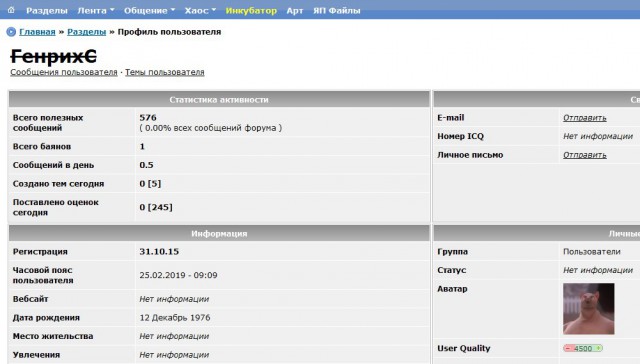This screenshot has height=364, width=640.
Task: Open the ЯП Файлы section
Action: tap(337, 11)
